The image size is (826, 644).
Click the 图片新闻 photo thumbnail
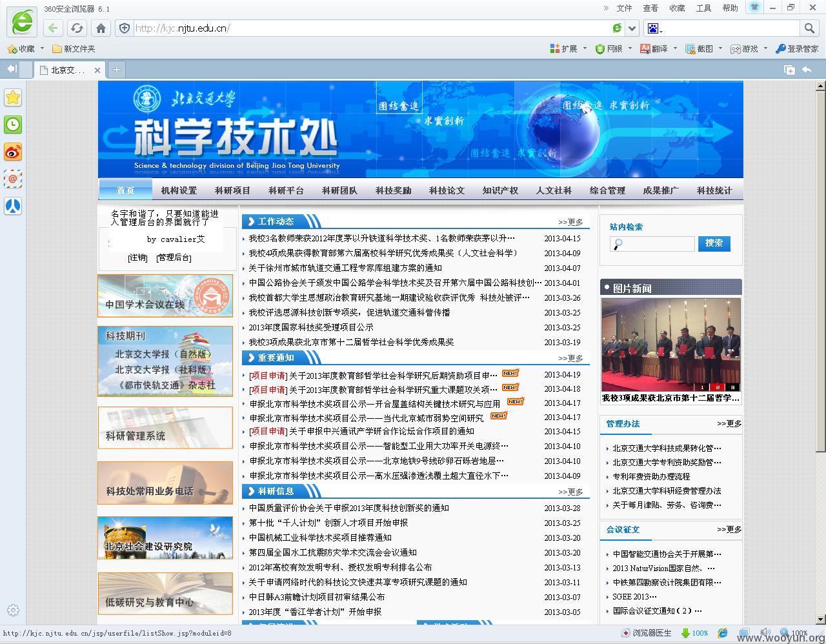point(670,345)
